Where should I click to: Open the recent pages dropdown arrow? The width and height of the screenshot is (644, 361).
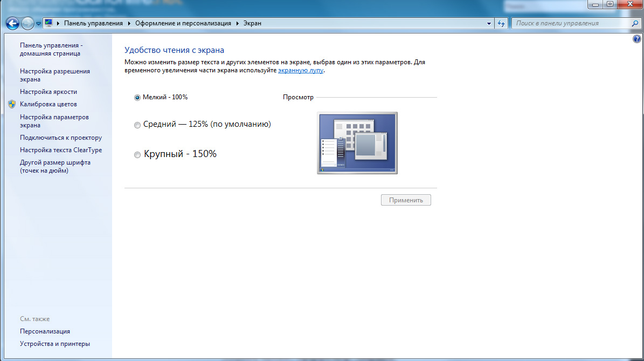(x=38, y=24)
